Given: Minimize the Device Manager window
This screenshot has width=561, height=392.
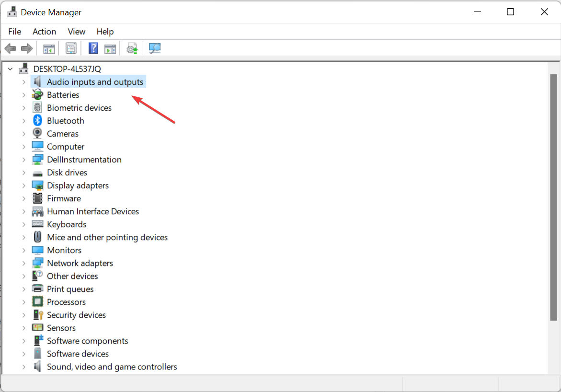Looking at the screenshot, I should (x=477, y=12).
